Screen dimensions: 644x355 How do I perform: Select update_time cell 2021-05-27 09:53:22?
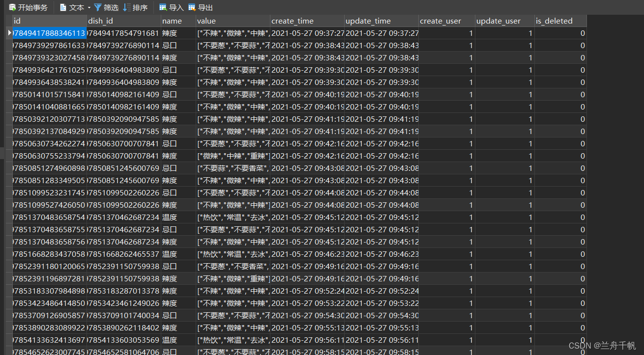point(381,303)
